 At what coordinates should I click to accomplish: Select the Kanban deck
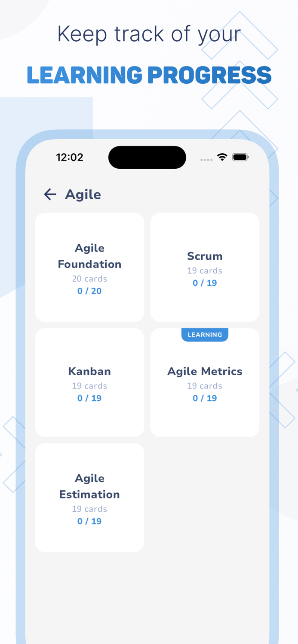point(89,381)
